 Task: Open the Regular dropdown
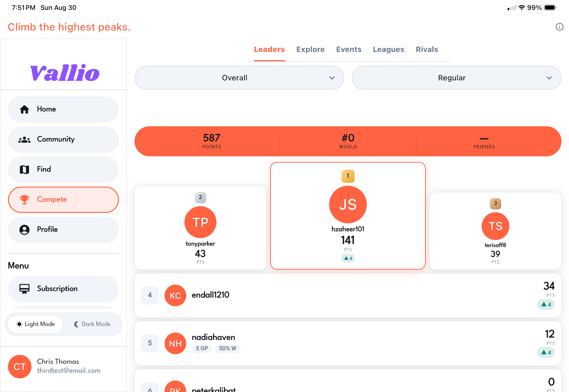coord(456,78)
